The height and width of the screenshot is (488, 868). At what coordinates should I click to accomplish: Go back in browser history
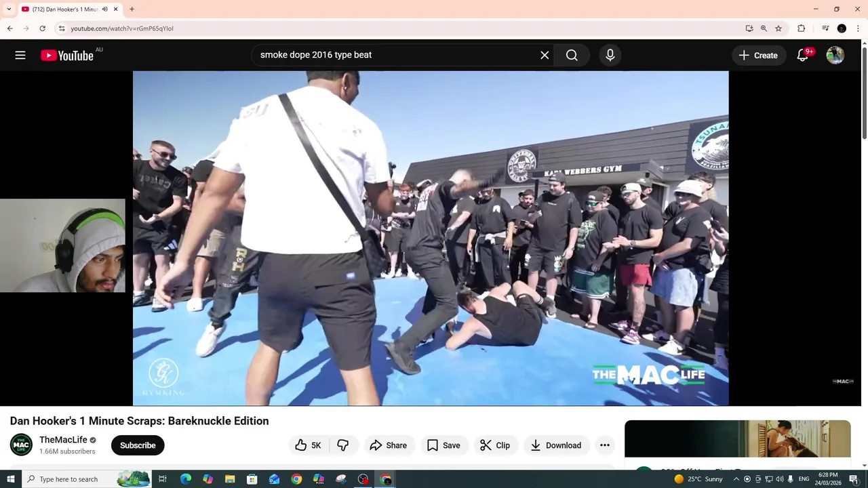tap(9, 28)
